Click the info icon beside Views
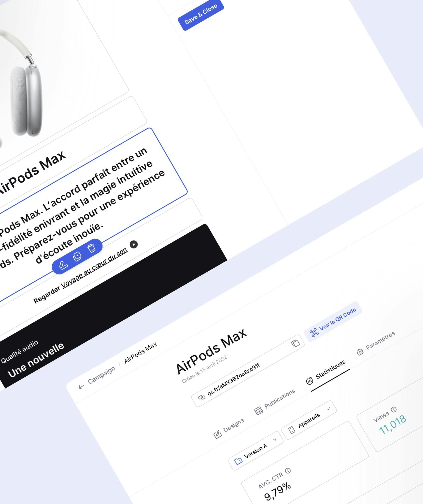 click(394, 409)
